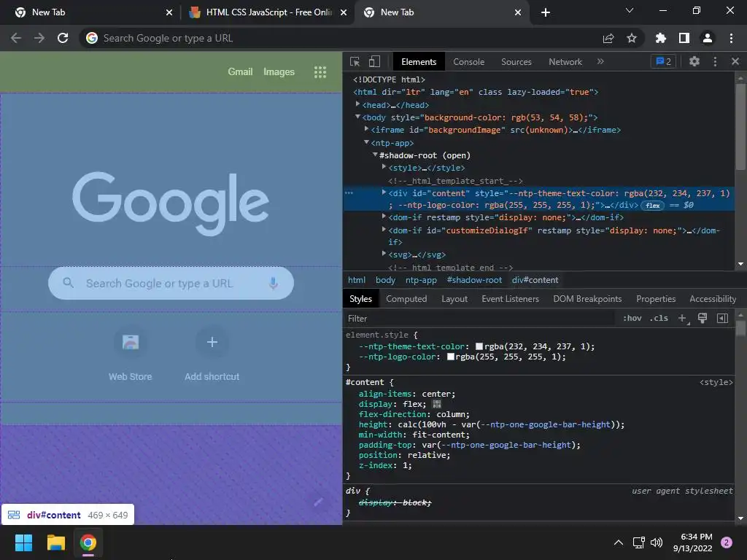
Task: Open the Event Listeners tab
Action: pyautogui.click(x=510, y=298)
